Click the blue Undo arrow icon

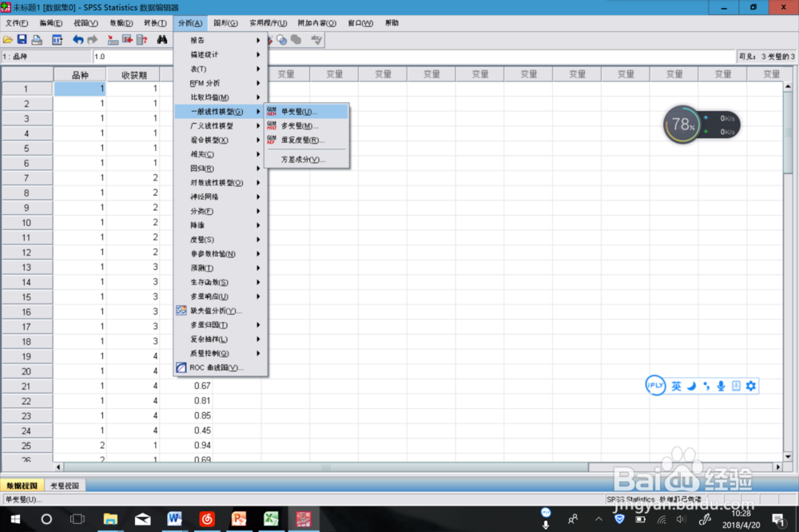[78, 40]
